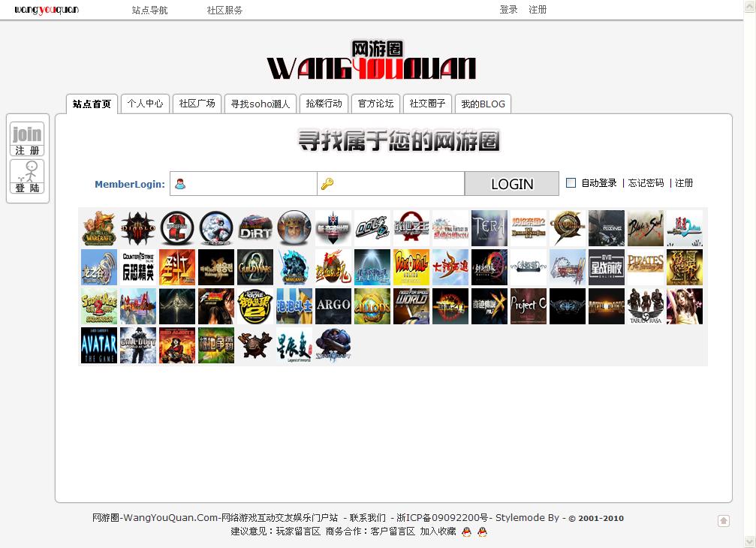The height and width of the screenshot is (548, 756).
Task: Open the EVE 星战前夜 icon
Action: tap(607, 267)
